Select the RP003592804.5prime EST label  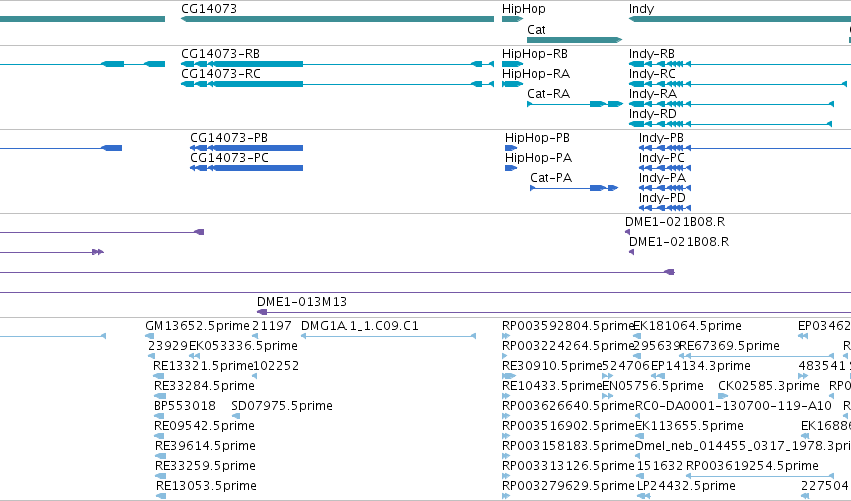coord(569,326)
